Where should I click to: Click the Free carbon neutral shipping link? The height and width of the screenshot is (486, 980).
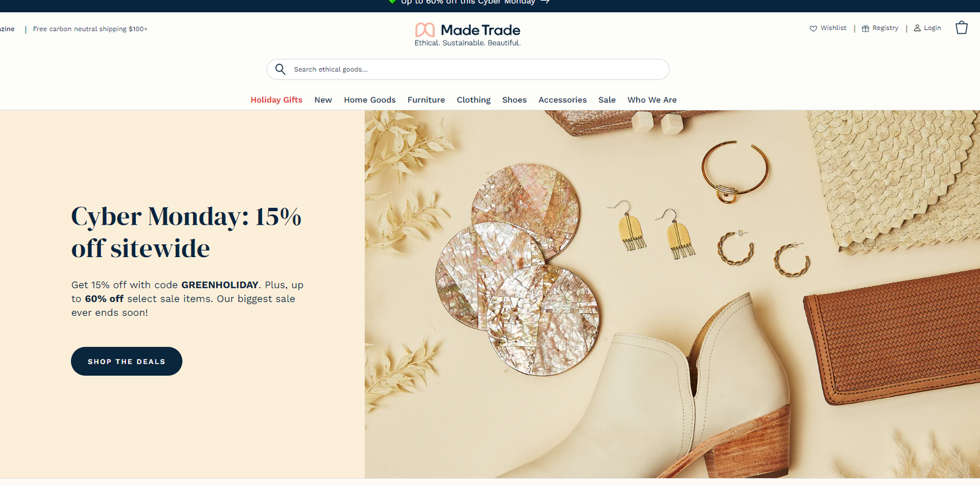pyautogui.click(x=90, y=29)
